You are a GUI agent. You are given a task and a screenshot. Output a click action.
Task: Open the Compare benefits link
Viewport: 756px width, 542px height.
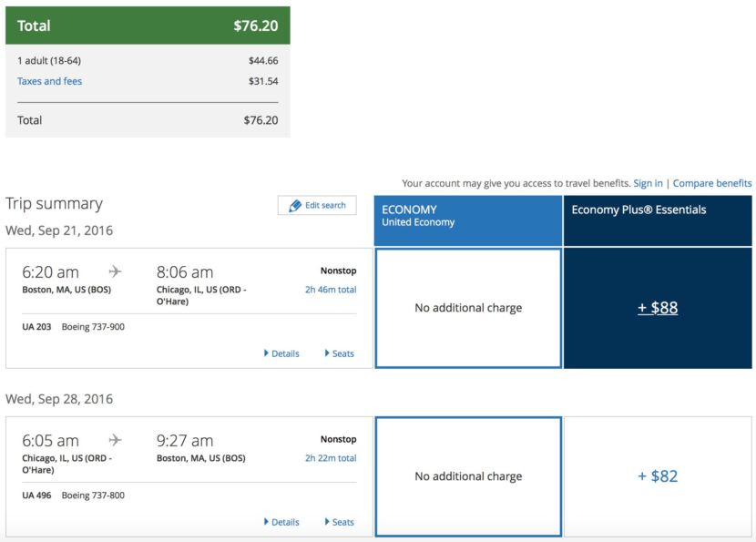712,183
